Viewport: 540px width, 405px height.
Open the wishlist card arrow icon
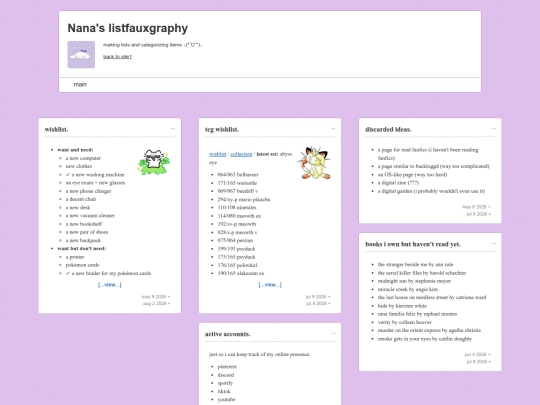click(x=173, y=129)
